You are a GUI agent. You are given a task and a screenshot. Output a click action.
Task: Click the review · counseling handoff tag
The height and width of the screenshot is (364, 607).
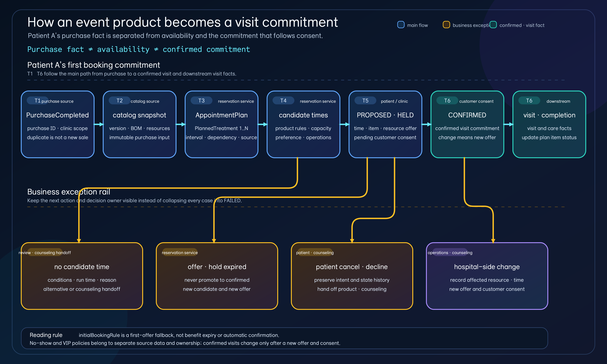click(x=45, y=252)
